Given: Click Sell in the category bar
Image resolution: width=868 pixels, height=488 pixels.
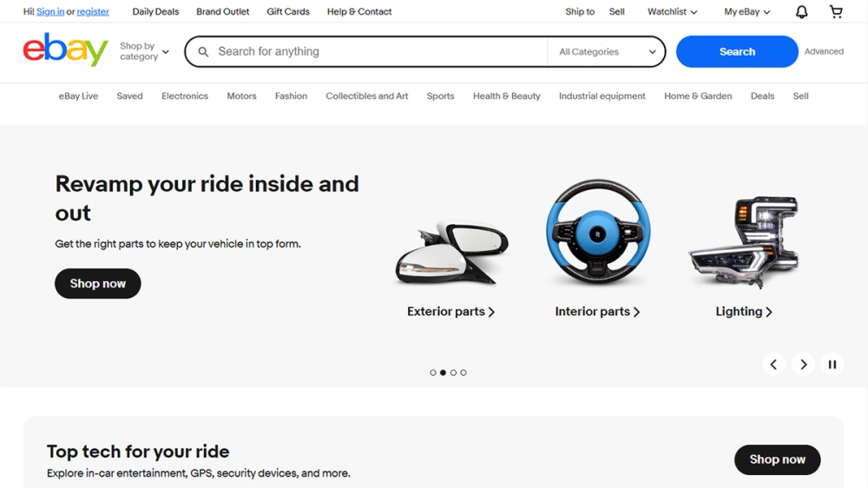Looking at the screenshot, I should coord(800,96).
